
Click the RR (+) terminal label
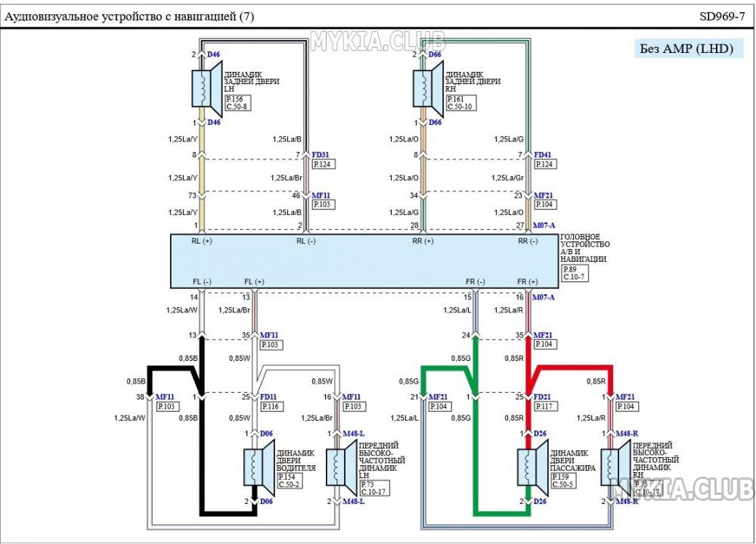(423, 241)
